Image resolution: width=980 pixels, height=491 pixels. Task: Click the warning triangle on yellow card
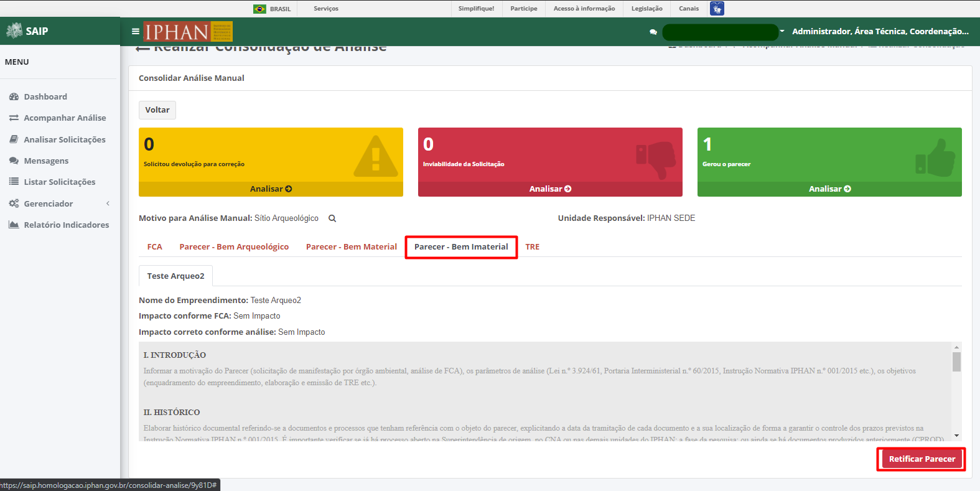376,156
